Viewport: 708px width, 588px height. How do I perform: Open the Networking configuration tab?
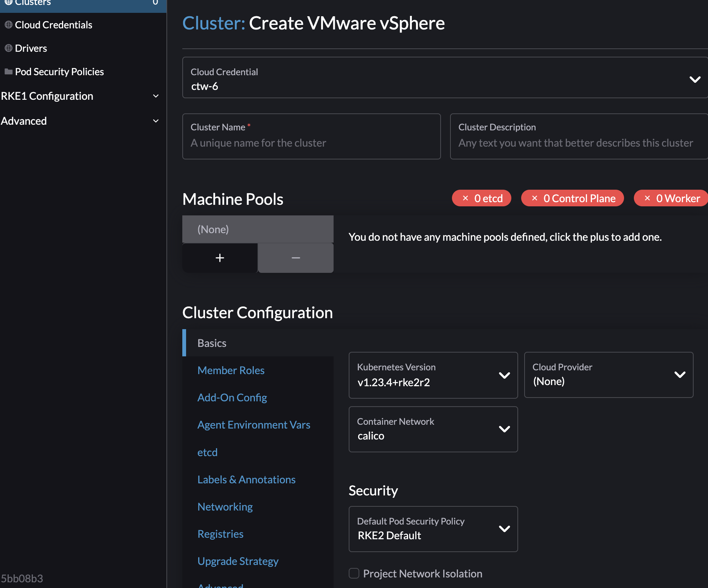coord(225,507)
